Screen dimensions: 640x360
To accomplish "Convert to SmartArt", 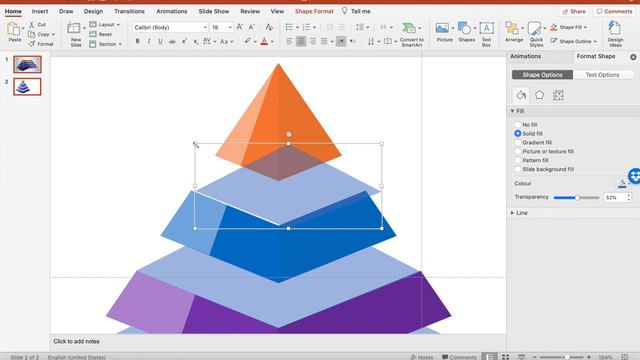I will point(411,34).
